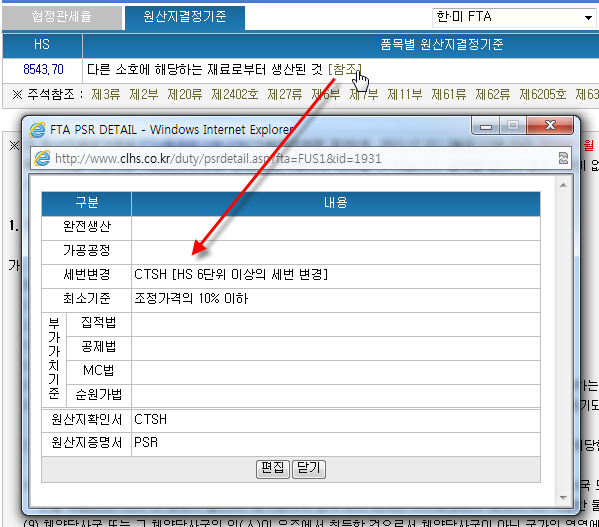Click the Internet Explorer icon in title bar
Image resolution: width=599 pixels, height=527 pixels.
pos(37,130)
